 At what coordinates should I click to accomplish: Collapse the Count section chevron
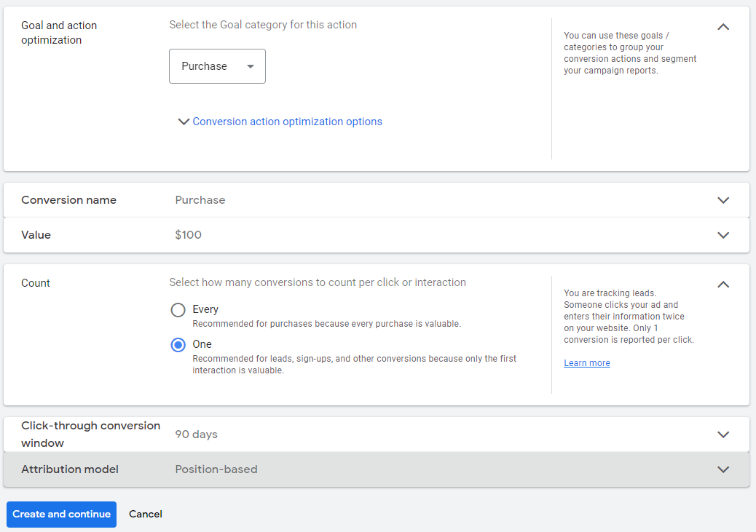point(722,285)
